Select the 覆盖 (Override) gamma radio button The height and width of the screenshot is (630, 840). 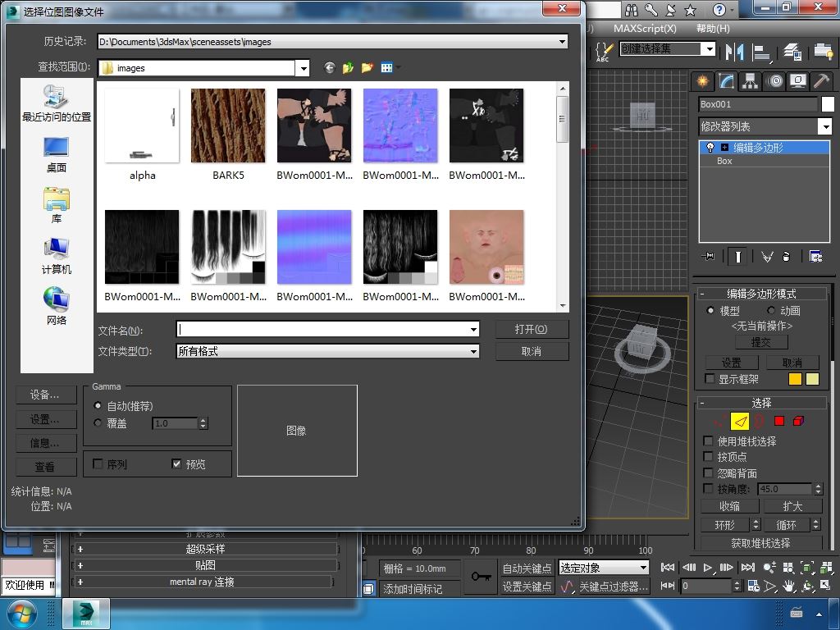click(98, 423)
